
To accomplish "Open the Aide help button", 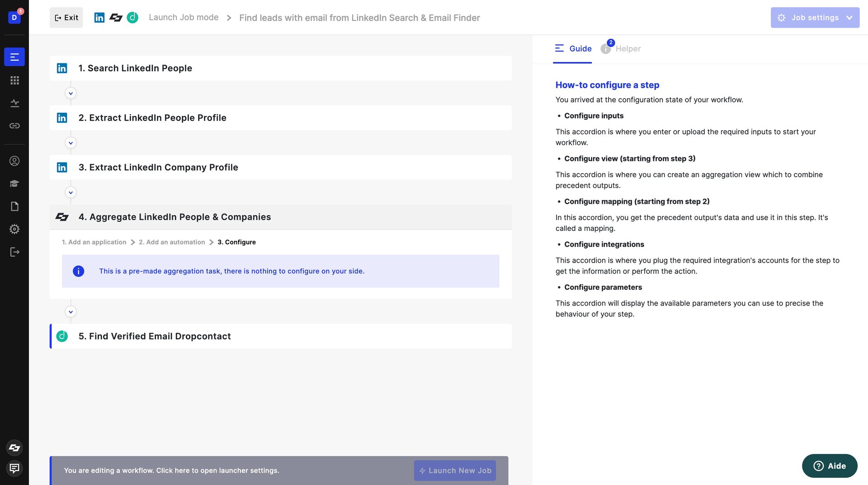I will coord(830,466).
